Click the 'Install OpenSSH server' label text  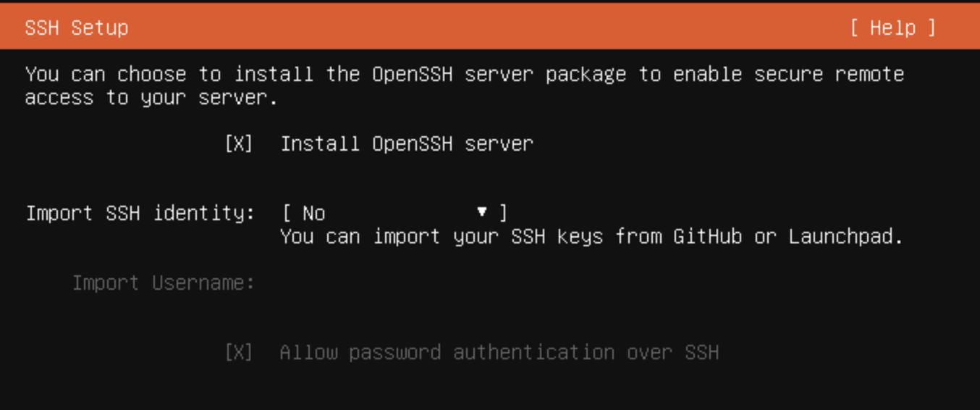tap(406, 143)
